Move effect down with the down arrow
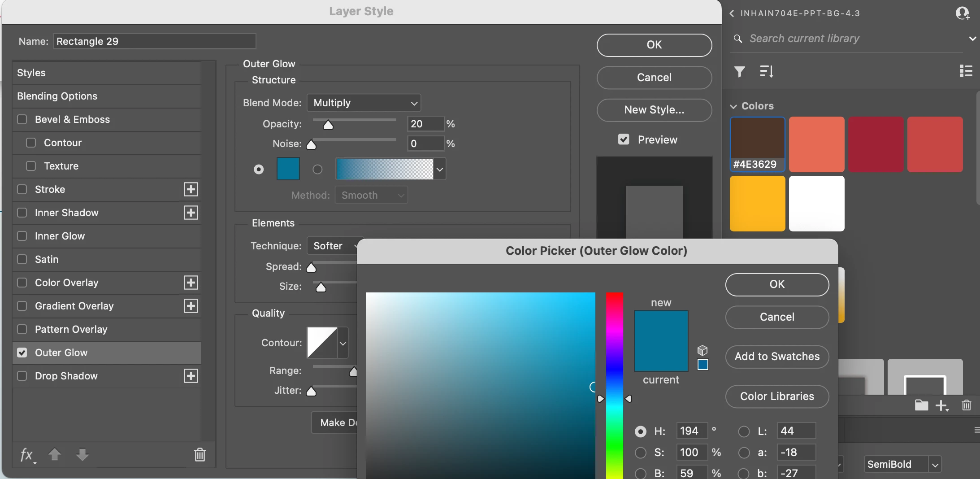Screen dimensions: 980x479 coord(82,455)
